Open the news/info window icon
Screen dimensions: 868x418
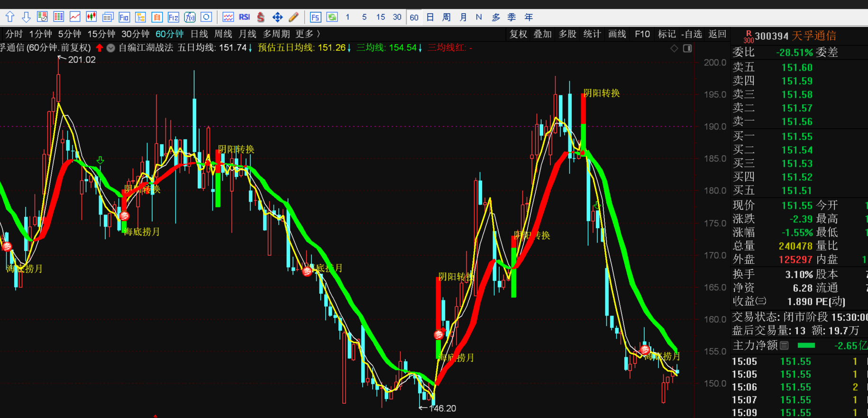[x=108, y=17]
